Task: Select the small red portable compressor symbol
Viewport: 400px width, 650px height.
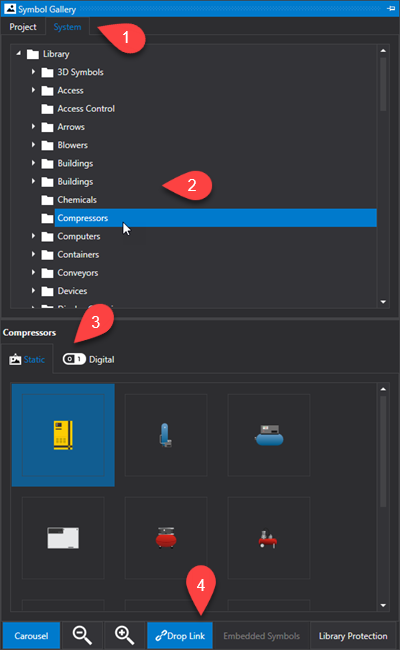Action: (269, 538)
